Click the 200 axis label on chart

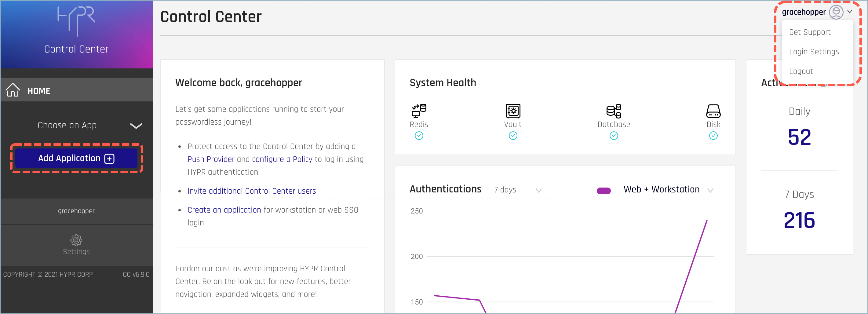point(417,257)
